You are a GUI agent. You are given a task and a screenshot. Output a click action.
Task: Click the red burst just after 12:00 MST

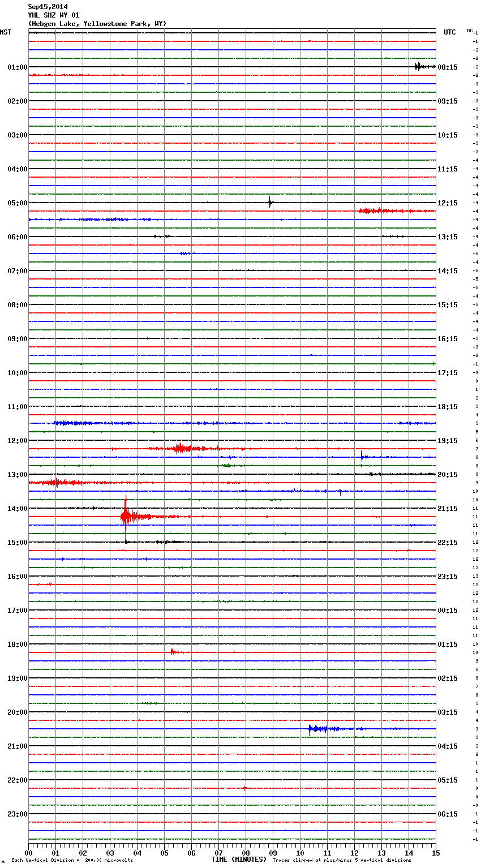coord(181,449)
